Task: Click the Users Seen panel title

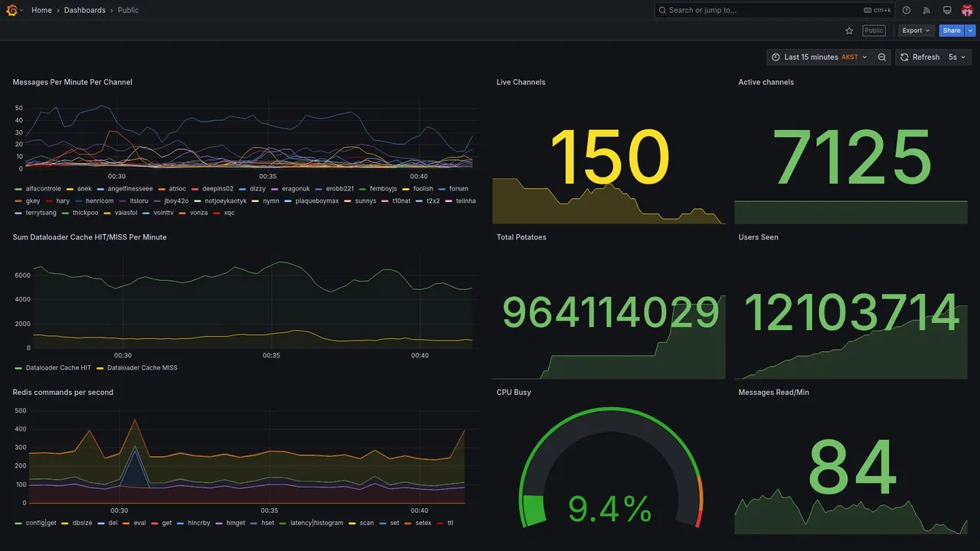Action: 758,237
